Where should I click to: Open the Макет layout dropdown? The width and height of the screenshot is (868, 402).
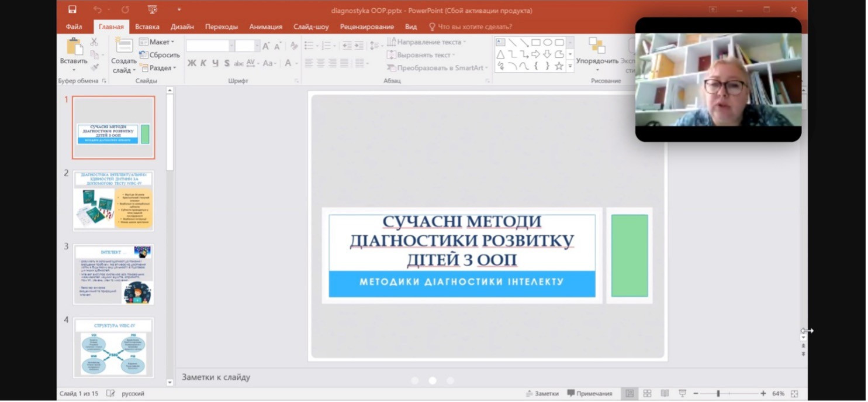tap(157, 42)
